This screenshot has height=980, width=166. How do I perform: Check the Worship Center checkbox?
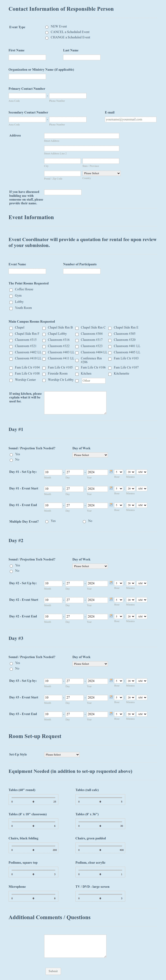[x=11, y=380]
